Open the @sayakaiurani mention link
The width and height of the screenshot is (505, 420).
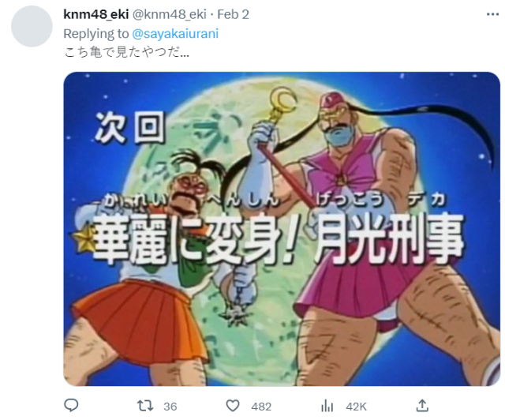pos(175,33)
